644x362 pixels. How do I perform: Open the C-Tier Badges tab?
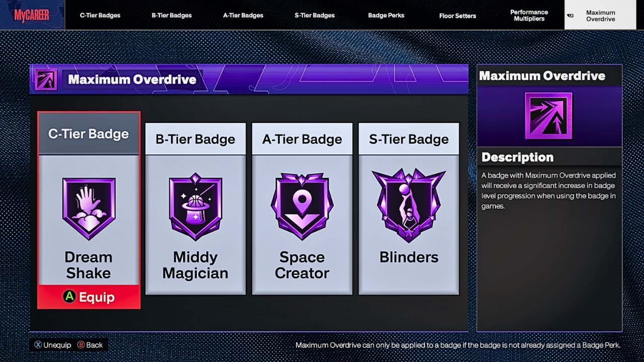pos(100,15)
